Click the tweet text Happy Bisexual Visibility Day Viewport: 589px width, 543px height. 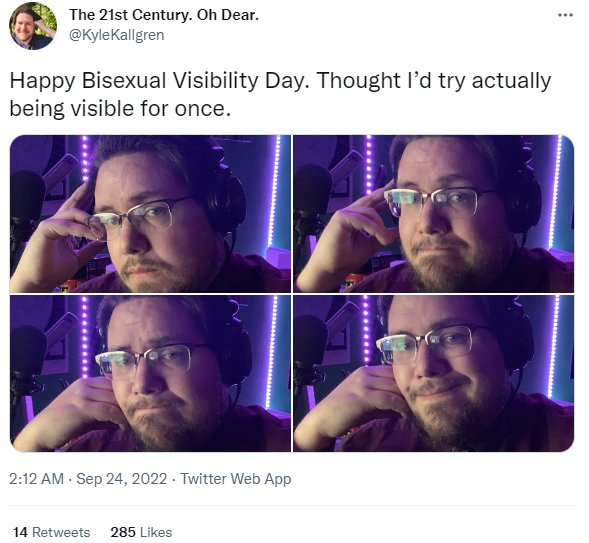click(x=160, y=81)
